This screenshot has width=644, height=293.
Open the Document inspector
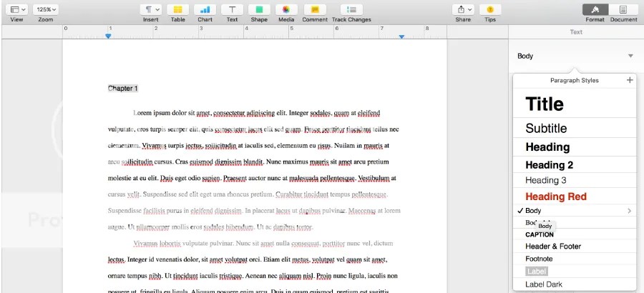[x=623, y=9]
